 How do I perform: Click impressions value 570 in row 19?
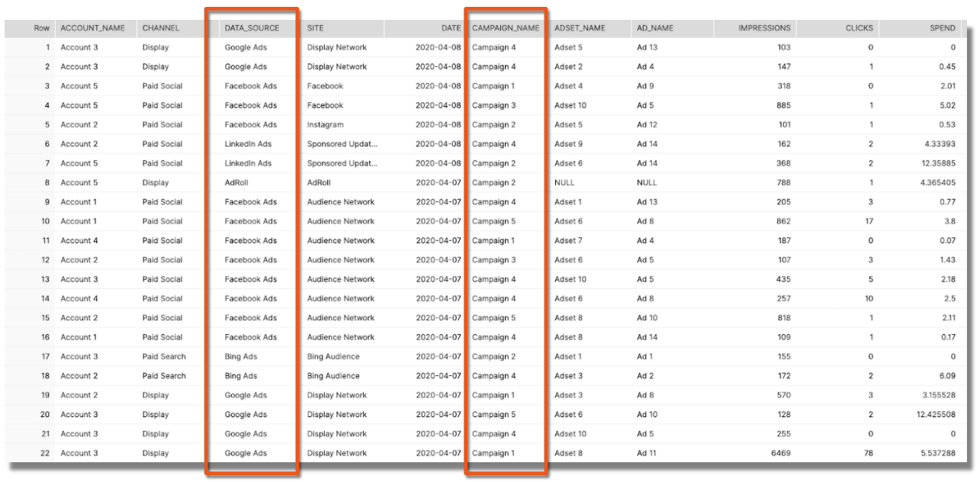coord(783,396)
